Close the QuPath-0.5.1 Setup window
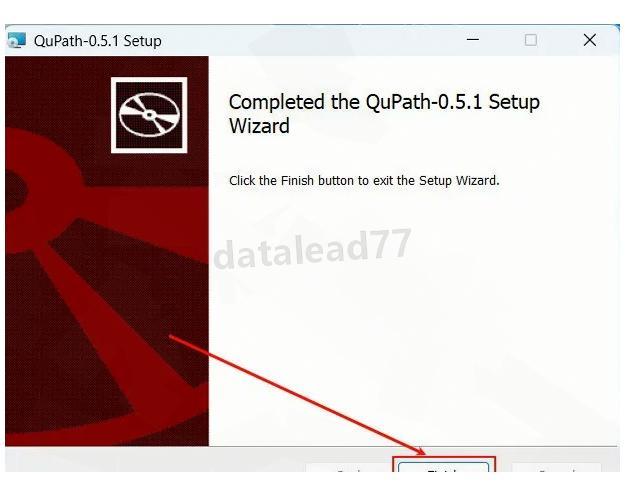 [x=590, y=40]
